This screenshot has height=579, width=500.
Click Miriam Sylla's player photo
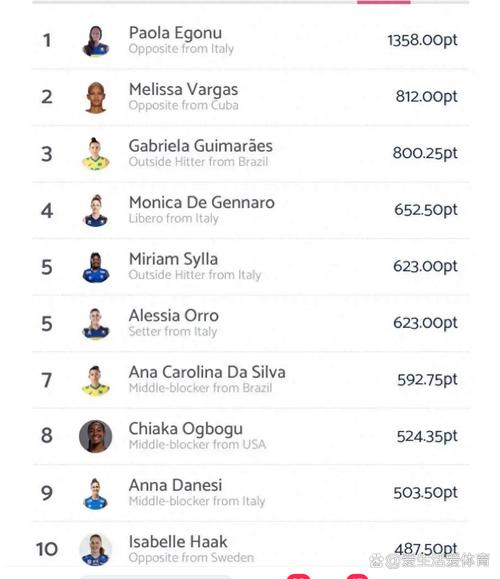pos(96,267)
